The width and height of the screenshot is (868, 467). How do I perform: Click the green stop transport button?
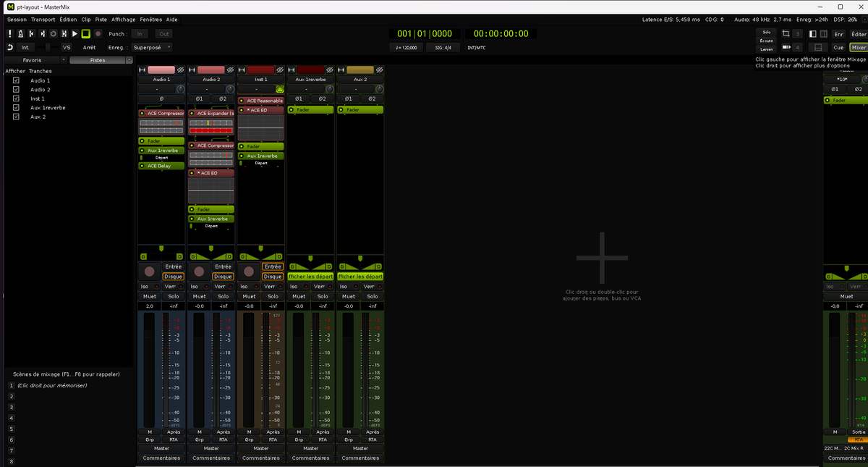[86, 33]
